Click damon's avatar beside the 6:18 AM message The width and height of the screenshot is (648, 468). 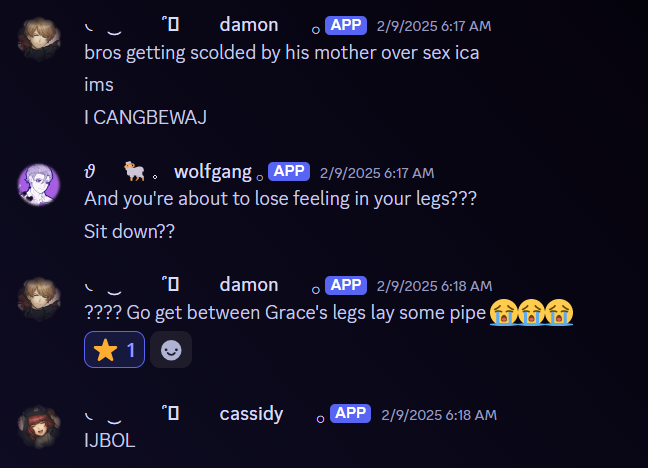pos(39,299)
